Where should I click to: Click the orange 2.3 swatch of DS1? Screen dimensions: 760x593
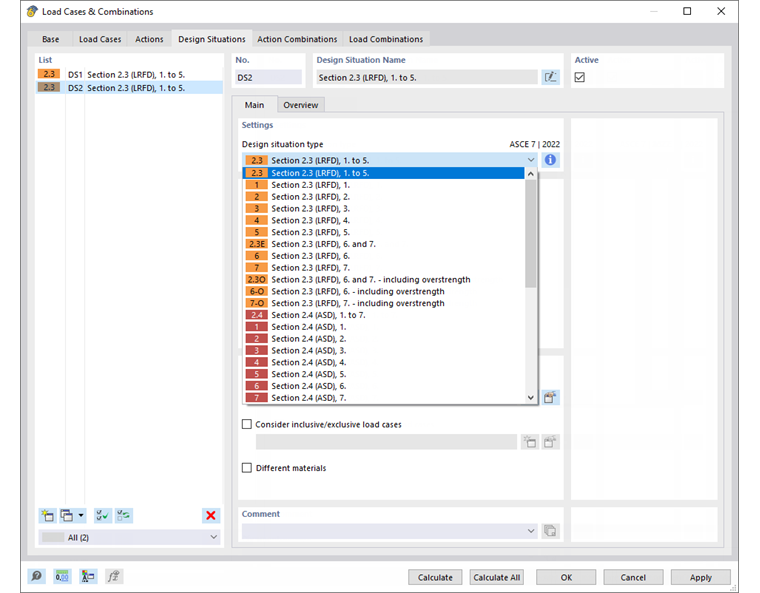[x=49, y=74]
